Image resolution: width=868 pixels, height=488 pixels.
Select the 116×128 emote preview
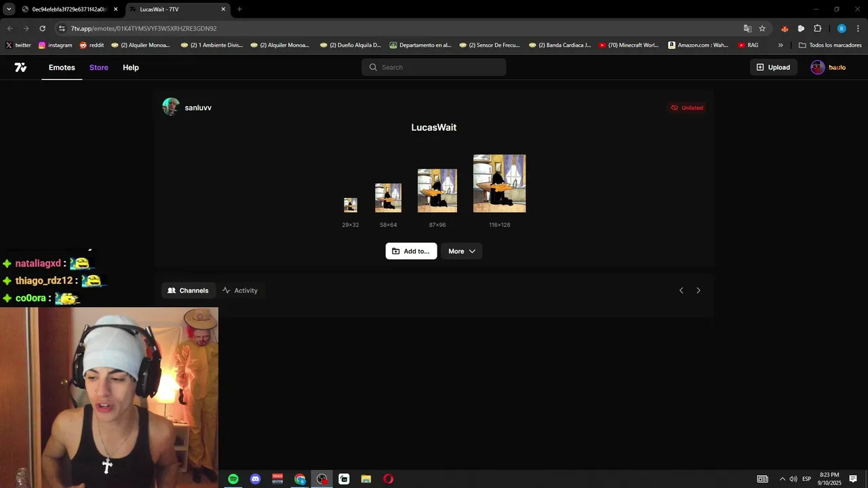coord(499,183)
